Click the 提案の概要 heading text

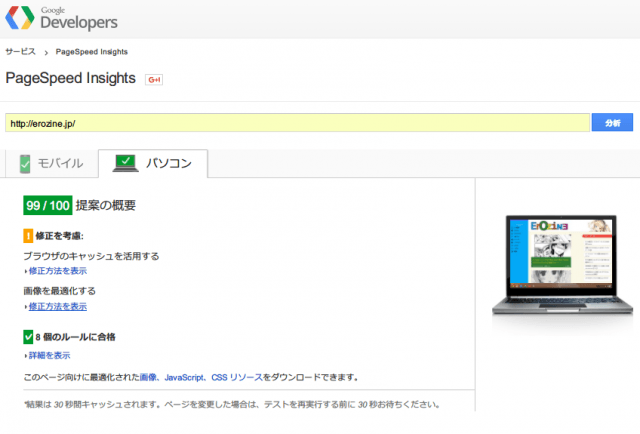[106, 205]
